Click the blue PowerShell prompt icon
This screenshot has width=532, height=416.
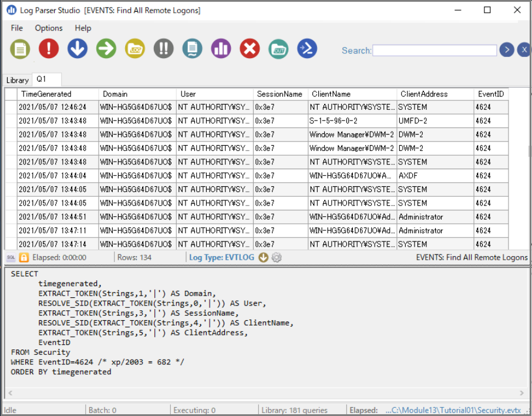pos(307,49)
